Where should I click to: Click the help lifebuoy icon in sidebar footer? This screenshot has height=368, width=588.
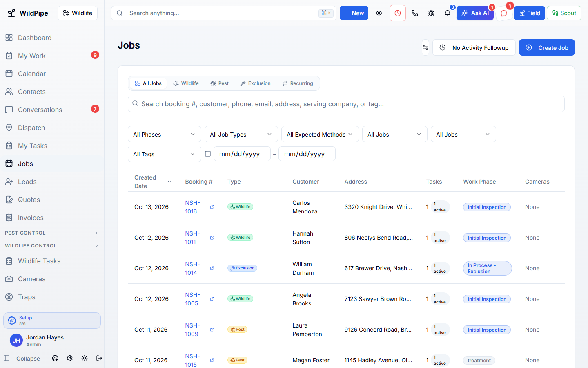point(55,358)
